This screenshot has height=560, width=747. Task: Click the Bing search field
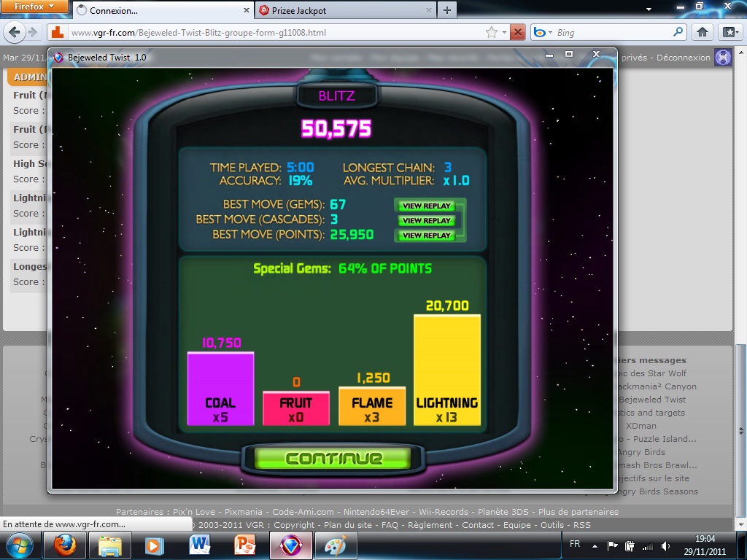click(613, 32)
